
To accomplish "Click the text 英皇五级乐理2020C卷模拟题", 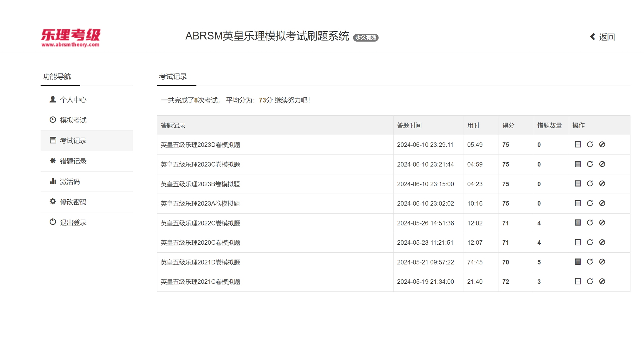I will point(200,243).
